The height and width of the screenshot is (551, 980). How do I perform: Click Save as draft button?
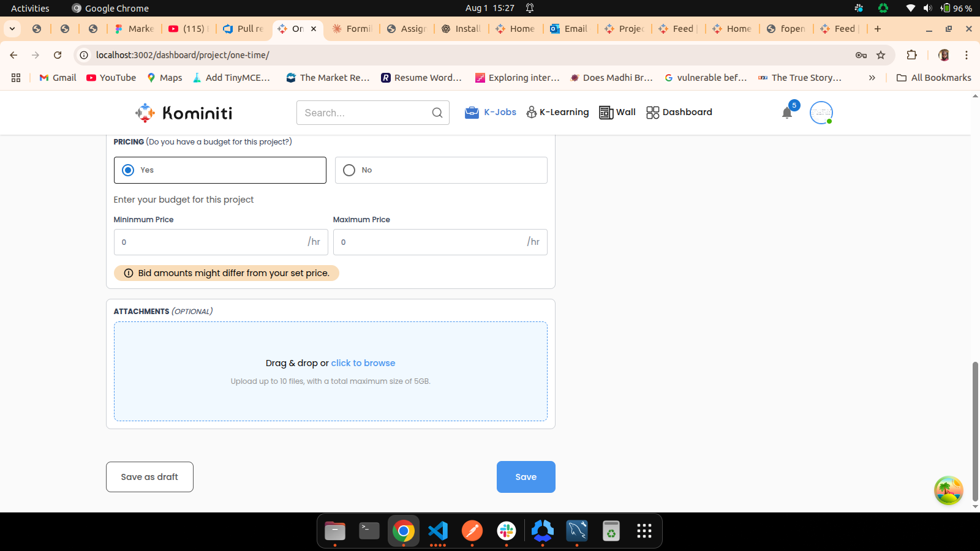coord(149,477)
